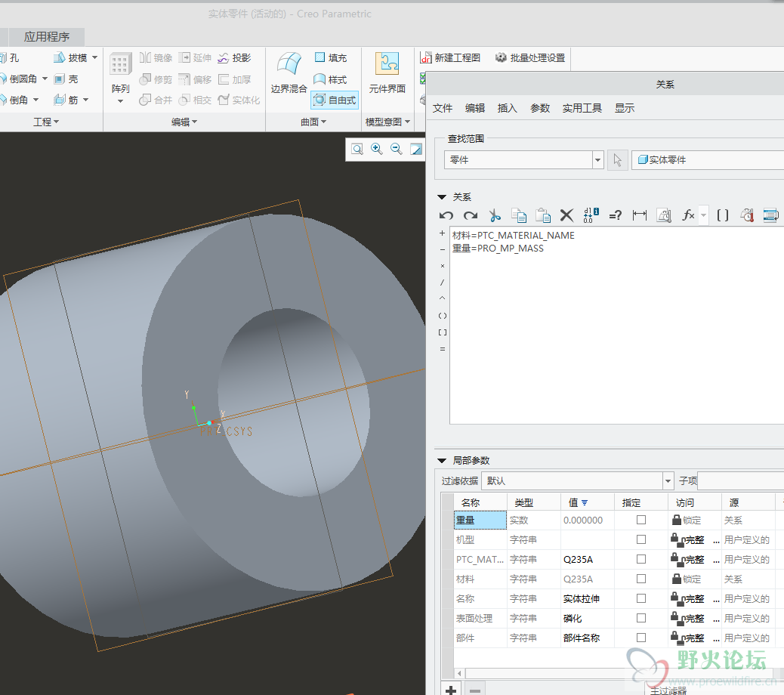Viewport: 784px width, 695px height.
Task: Click the Delete X icon in relations toolbar
Action: tap(566, 215)
